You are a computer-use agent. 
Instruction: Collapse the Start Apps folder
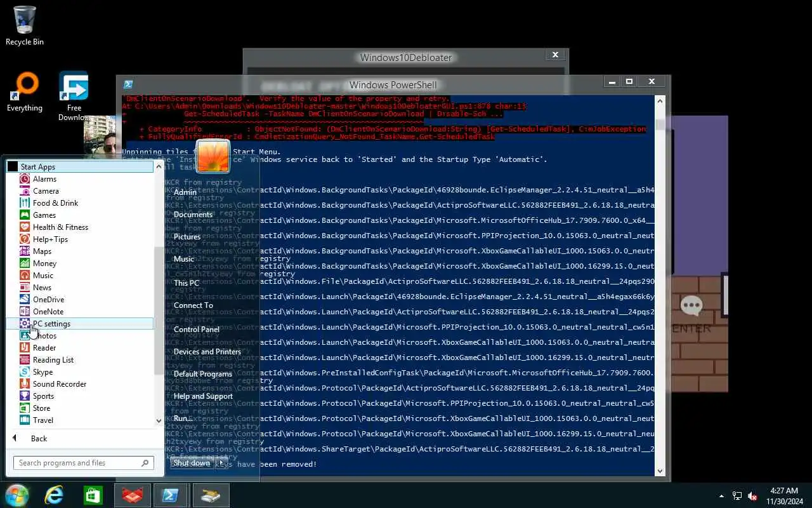point(81,167)
